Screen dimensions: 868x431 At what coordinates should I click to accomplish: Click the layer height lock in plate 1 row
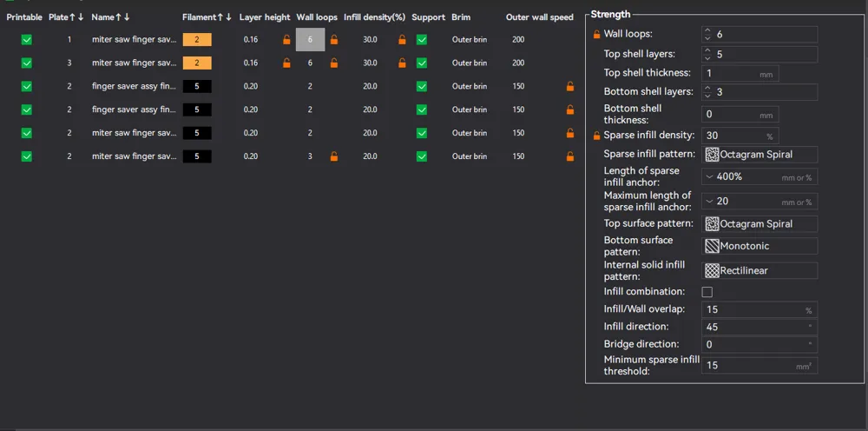click(x=286, y=40)
